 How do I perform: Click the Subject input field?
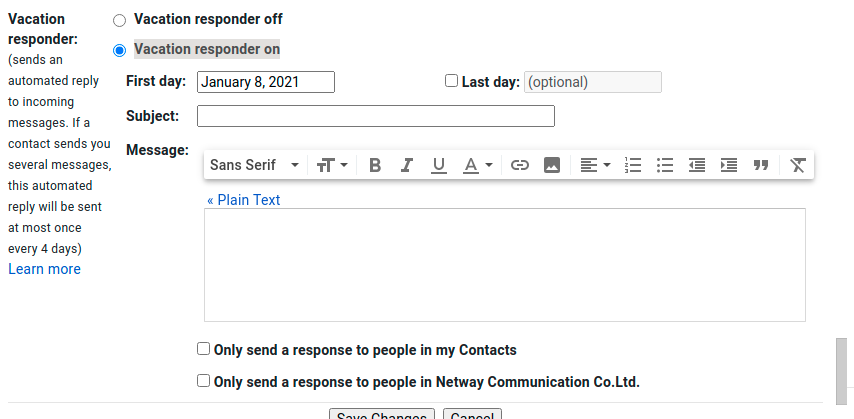coord(375,116)
